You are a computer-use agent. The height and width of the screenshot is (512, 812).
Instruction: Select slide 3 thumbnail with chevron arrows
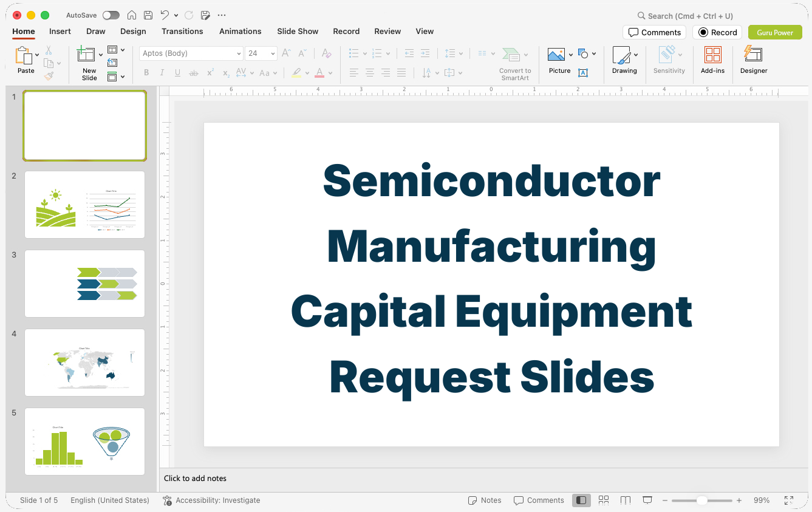[85, 284]
